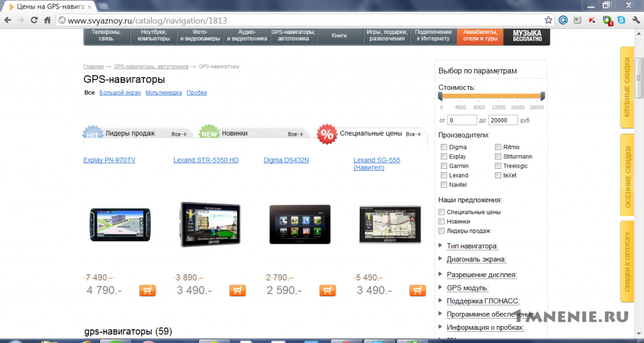Click the 'от' minimum price field

click(x=462, y=121)
